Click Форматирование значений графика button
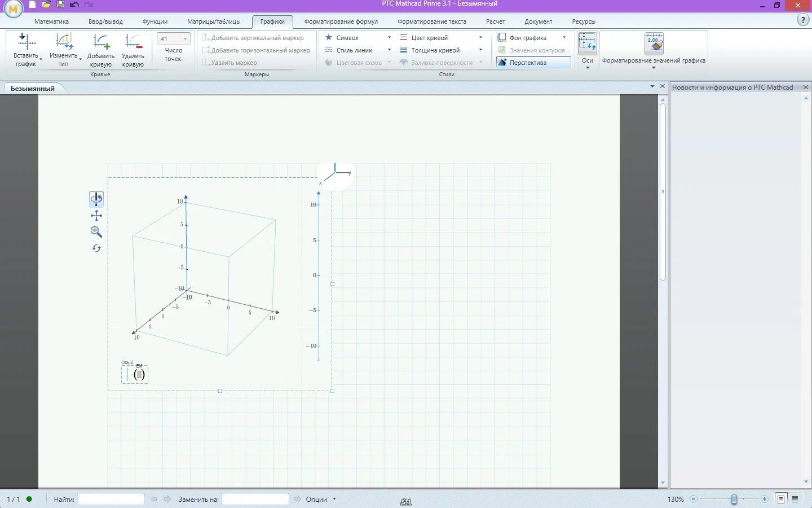 pyautogui.click(x=654, y=51)
